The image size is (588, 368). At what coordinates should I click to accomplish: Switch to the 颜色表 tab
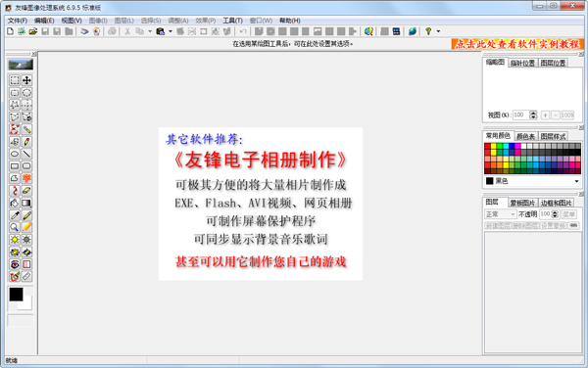click(525, 137)
